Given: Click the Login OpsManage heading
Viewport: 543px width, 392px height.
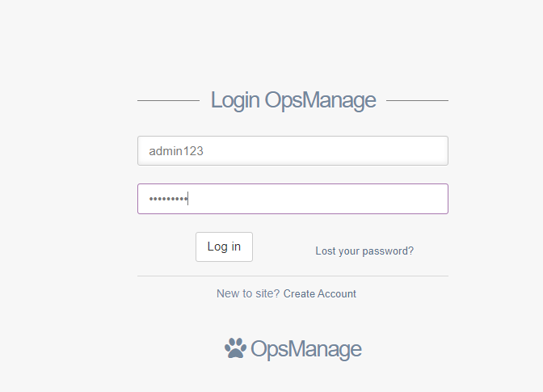Looking at the screenshot, I should pos(293,100).
